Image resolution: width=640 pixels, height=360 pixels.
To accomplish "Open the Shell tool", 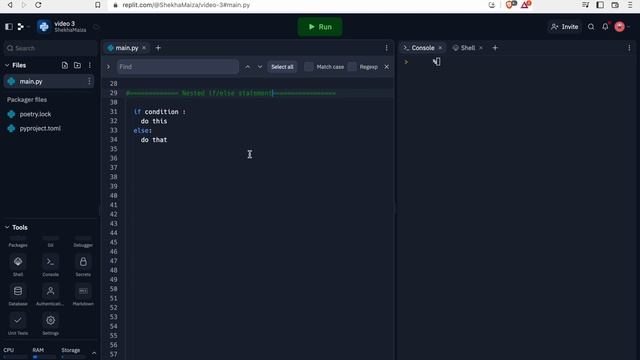I will (x=18, y=266).
